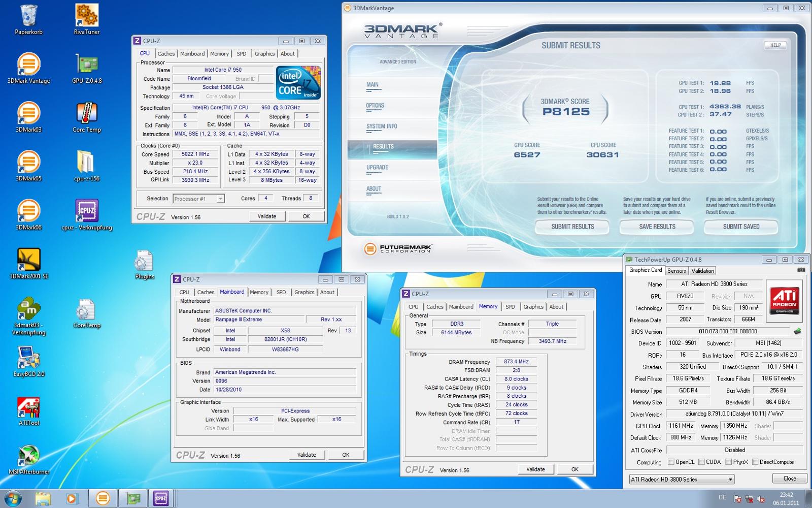
Task: Launch the EasyBCD 2.0 desktop icon
Action: [x=29, y=361]
